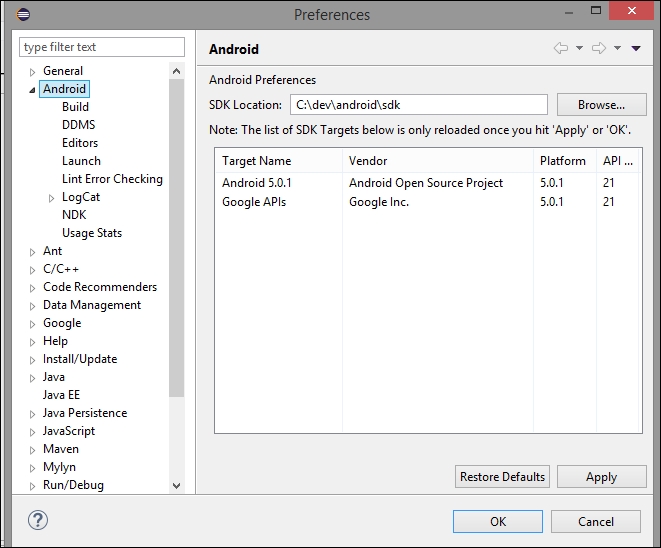Select the Ant category
This screenshot has height=548, width=661.
click(52, 251)
